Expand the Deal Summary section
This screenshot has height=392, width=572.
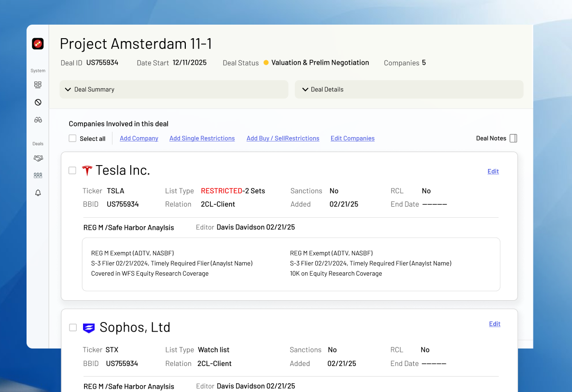(174, 89)
